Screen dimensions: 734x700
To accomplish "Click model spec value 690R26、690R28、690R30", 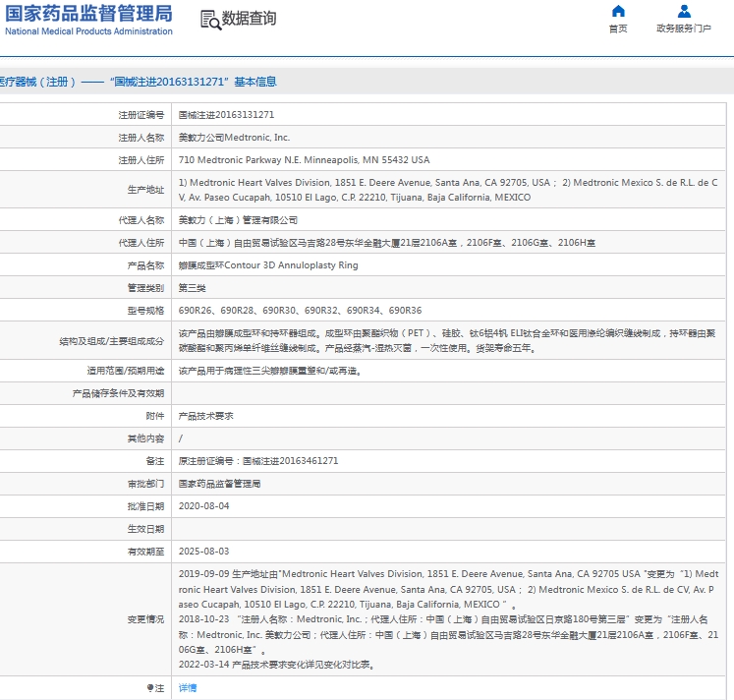I will pyautogui.click(x=300, y=311).
